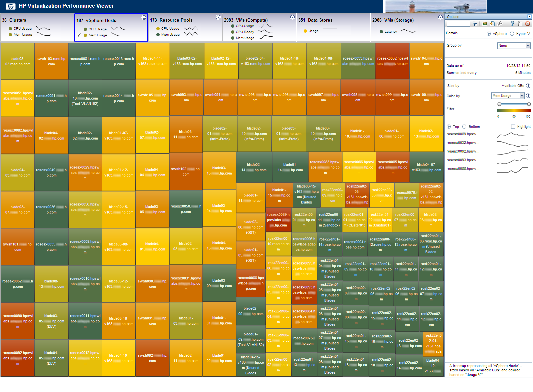533x392 pixels.
Task: Click the left handle of Filter slider
Action: [x=499, y=104]
